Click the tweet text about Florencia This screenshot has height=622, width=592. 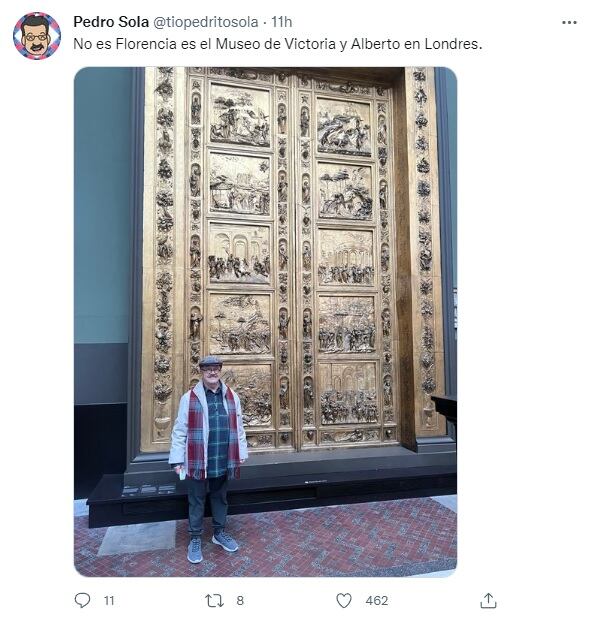coord(278,44)
